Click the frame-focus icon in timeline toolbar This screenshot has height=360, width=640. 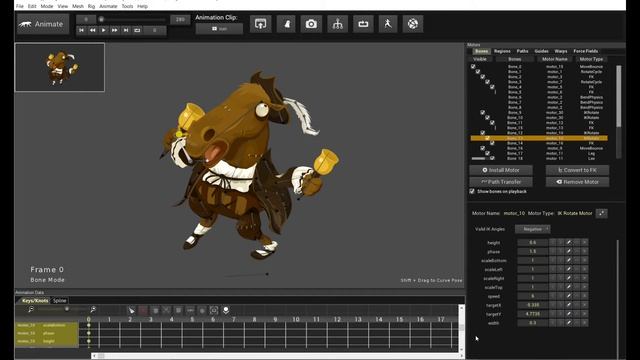pyautogui.click(x=214, y=311)
